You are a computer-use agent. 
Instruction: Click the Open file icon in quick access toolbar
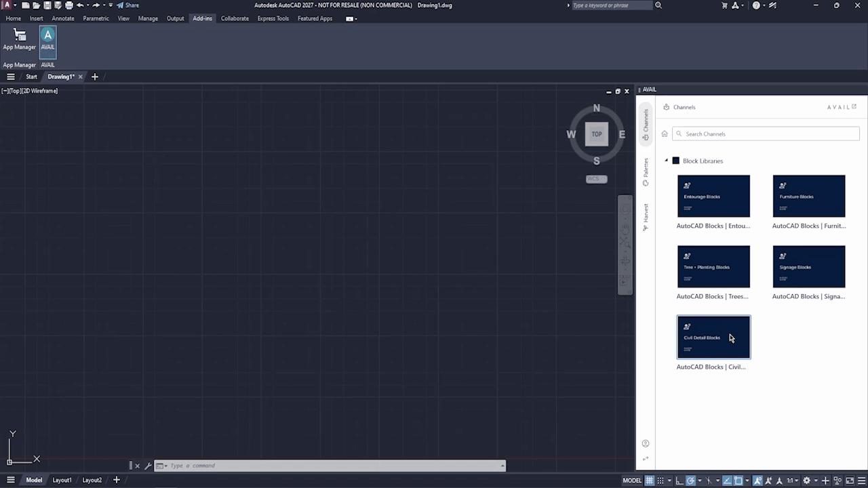coord(37,5)
